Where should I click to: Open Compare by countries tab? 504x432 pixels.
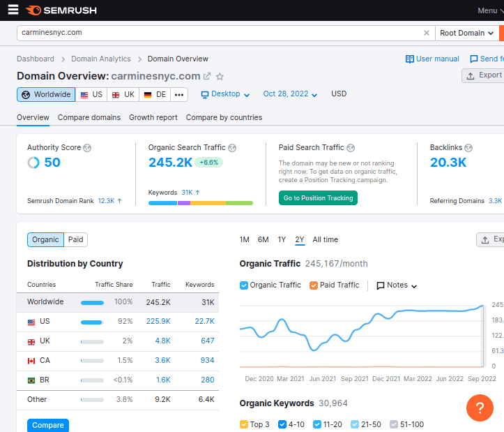pyautogui.click(x=224, y=117)
